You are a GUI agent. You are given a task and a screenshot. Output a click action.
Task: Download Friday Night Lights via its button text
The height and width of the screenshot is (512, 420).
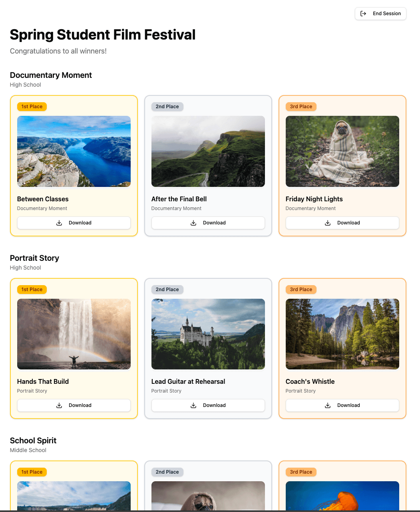pyautogui.click(x=348, y=223)
